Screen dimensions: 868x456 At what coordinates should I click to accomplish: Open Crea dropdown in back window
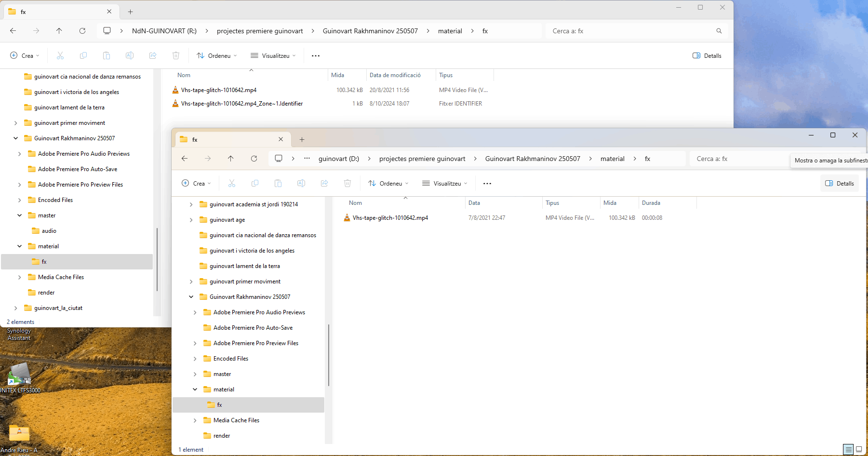tap(25, 55)
